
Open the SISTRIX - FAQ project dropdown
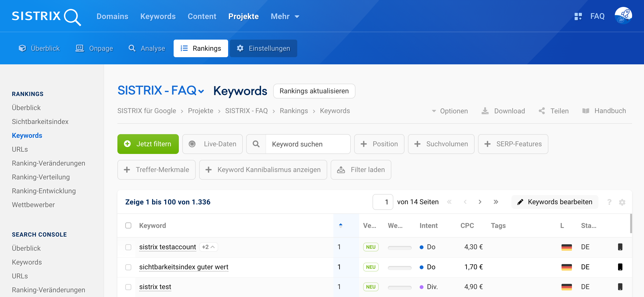pos(161,91)
